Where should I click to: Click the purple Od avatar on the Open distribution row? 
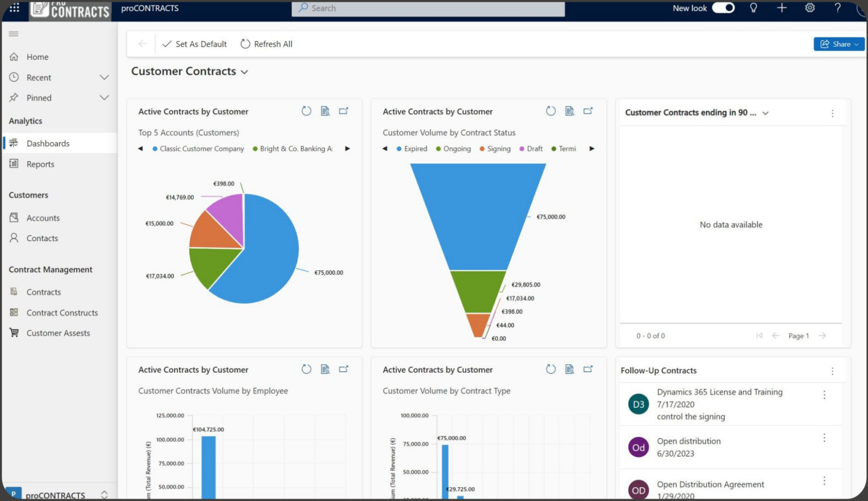point(638,447)
